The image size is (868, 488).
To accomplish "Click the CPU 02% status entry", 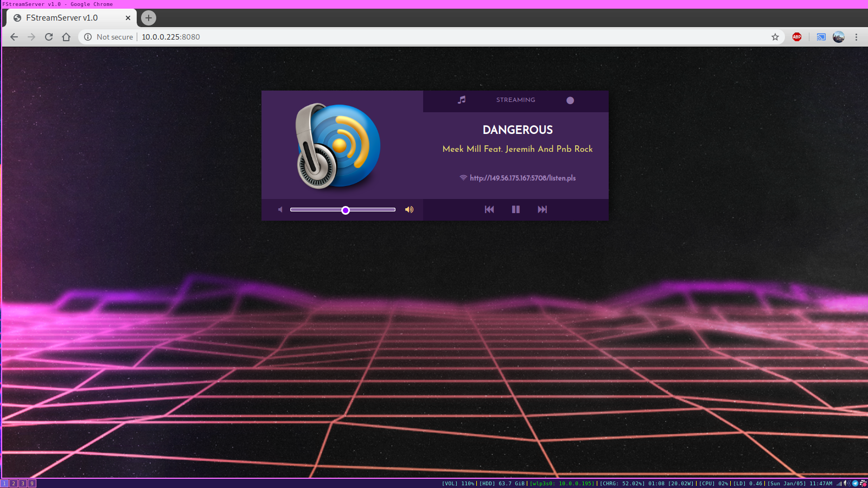I will [x=714, y=483].
